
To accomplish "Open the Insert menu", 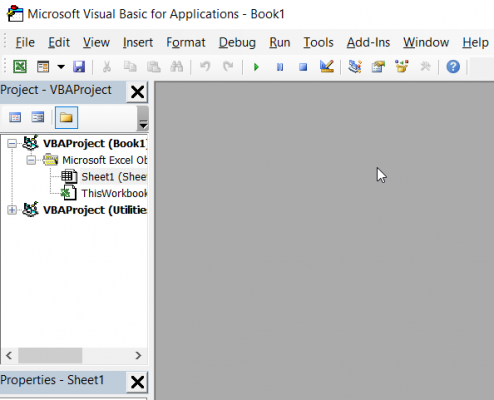I will (x=138, y=43).
